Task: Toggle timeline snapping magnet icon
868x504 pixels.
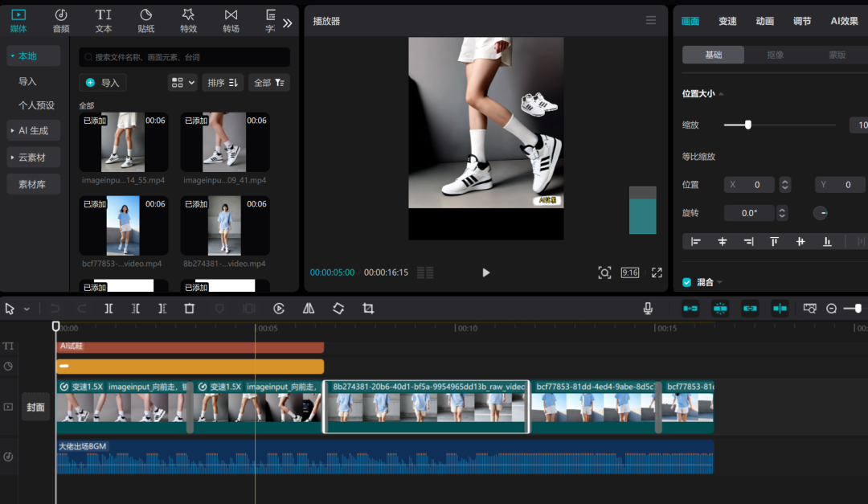Action: [x=720, y=308]
